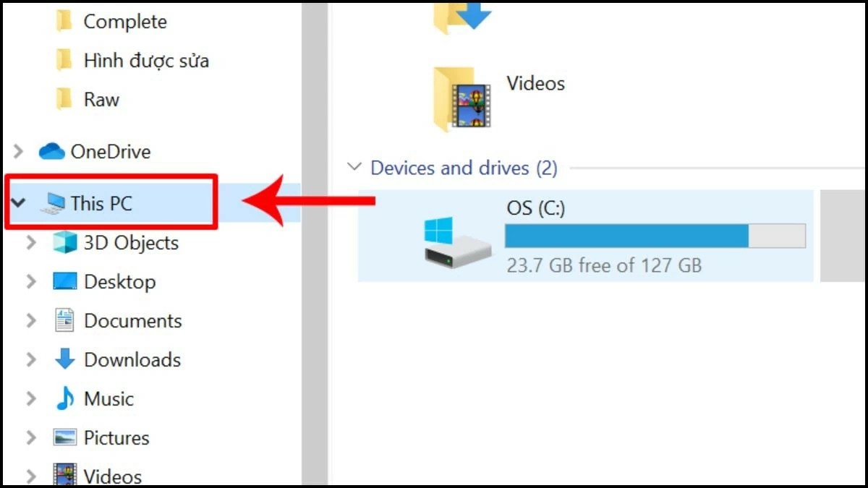Select the Music note icon
Image resolution: width=868 pixels, height=488 pixels.
67,398
